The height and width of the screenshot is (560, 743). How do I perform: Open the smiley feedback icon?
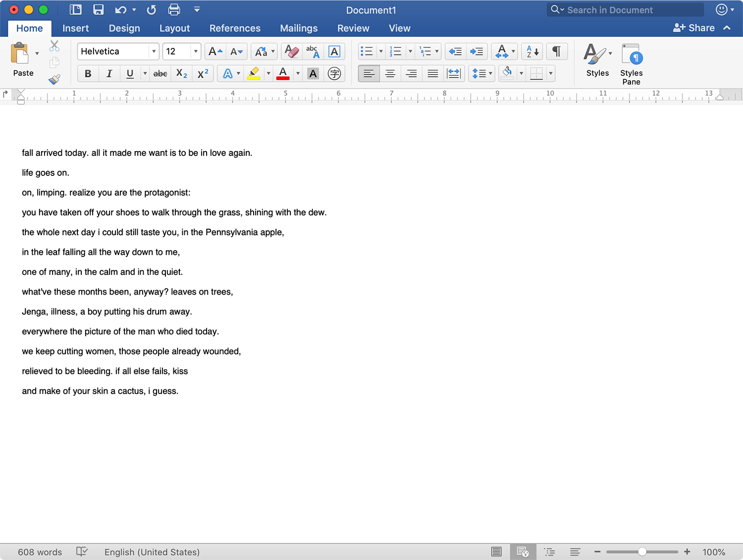point(722,10)
